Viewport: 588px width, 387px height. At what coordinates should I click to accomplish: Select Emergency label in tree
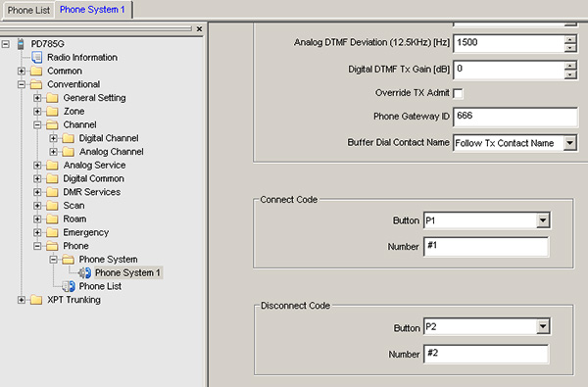click(86, 232)
